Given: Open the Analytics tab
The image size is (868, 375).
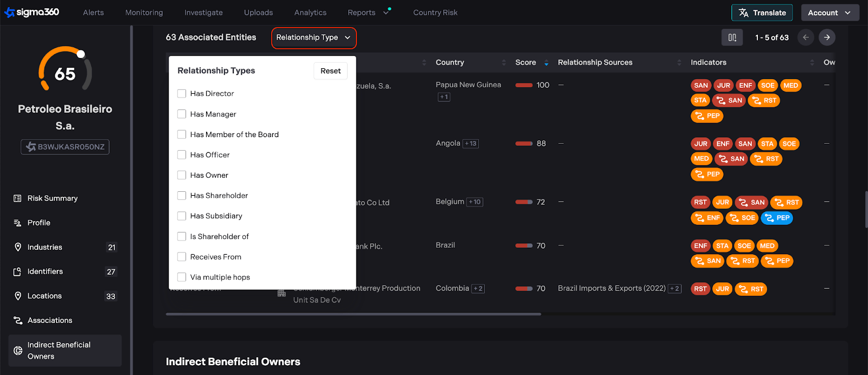Looking at the screenshot, I should pyautogui.click(x=310, y=12).
